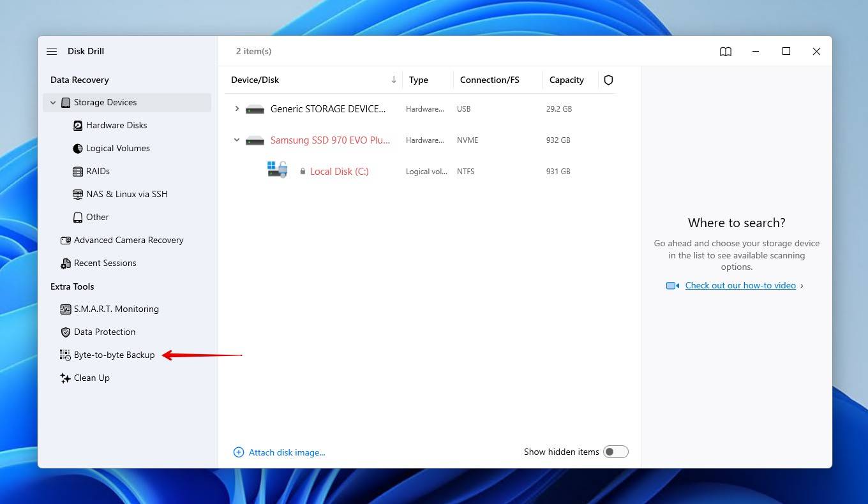
Task: Collapse the Storage Devices tree
Action: click(x=53, y=102)
